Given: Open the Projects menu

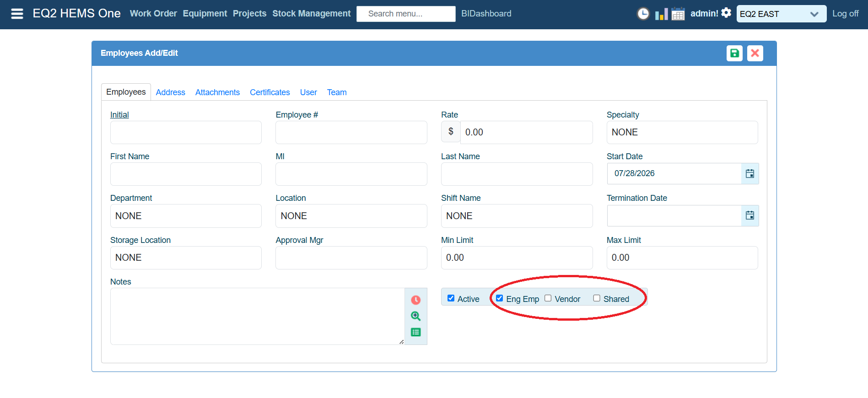Looking at the screenshot, I should (249, 14).
